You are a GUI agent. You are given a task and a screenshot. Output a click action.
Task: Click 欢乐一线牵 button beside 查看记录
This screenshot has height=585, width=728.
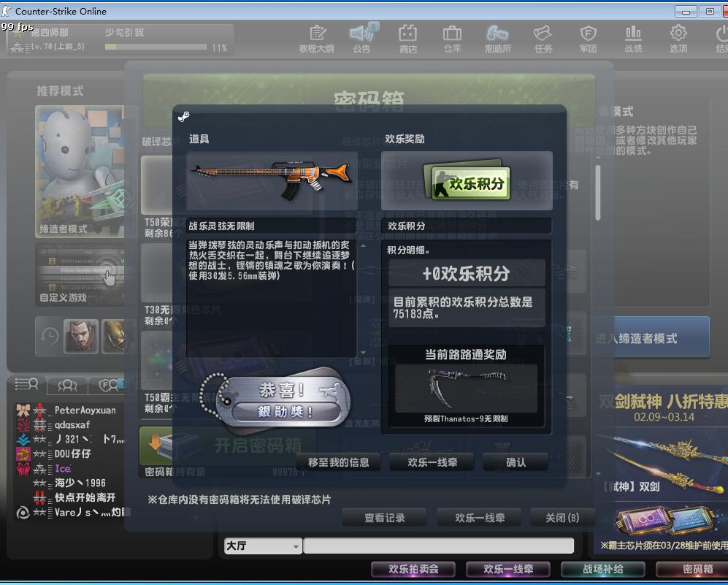[x=480, y=517]
